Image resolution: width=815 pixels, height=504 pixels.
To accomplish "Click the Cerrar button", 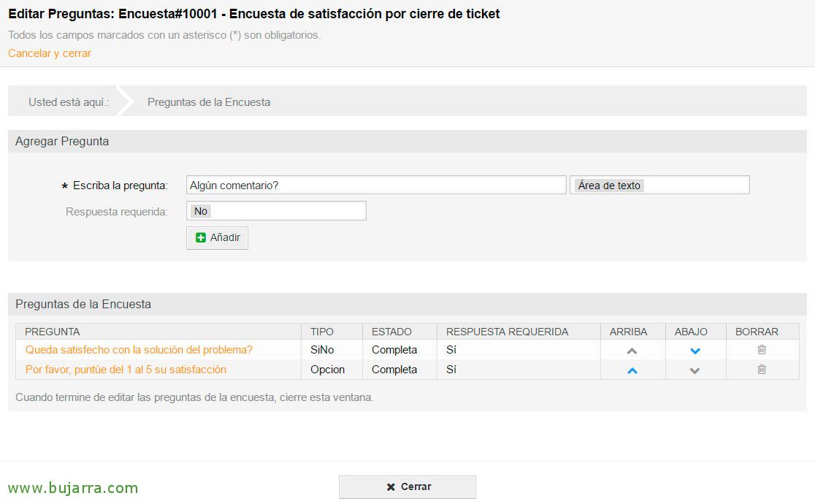I will pos(407,487).
